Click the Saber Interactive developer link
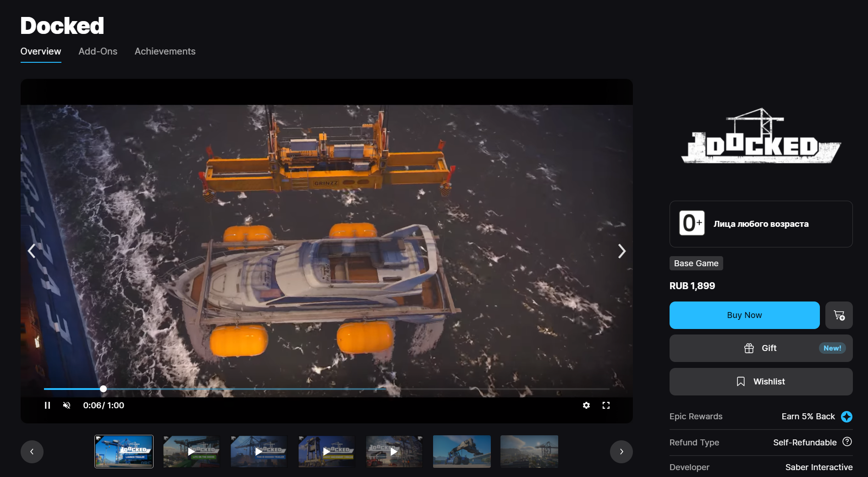Screen dimensions: 868x477 [819, 467]
